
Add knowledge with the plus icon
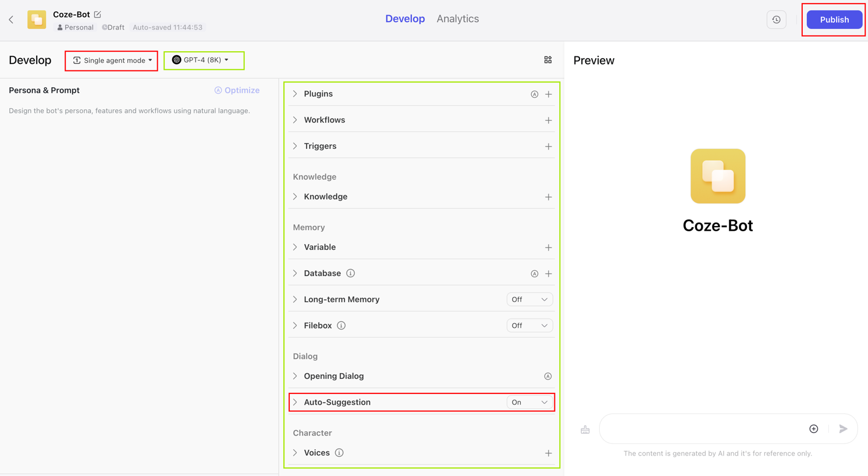pyautogui.click(x=549, y=197)
